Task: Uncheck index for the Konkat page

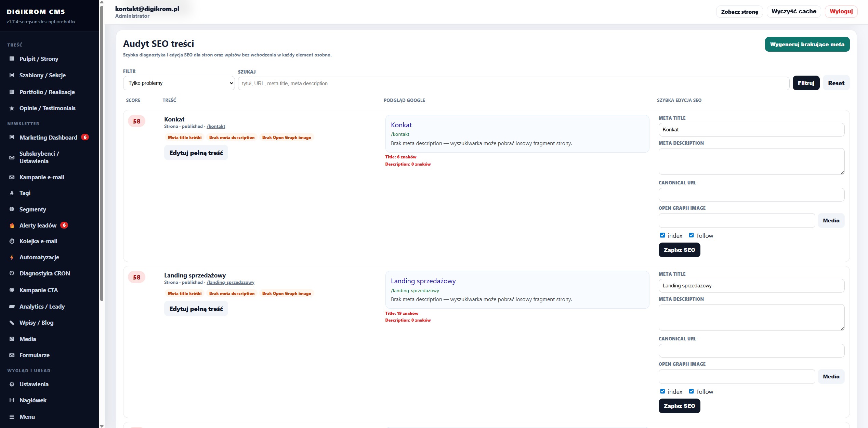Action: 662,235
